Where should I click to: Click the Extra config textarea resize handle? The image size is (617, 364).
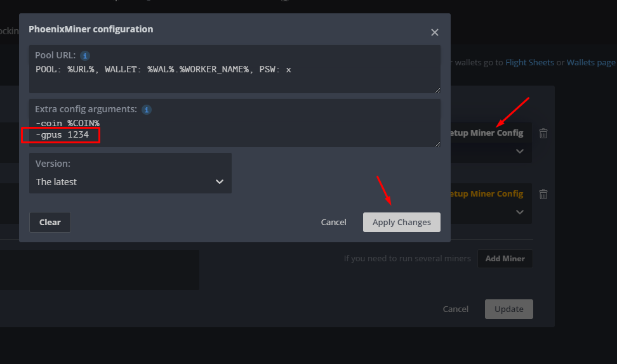coord(437,144)
